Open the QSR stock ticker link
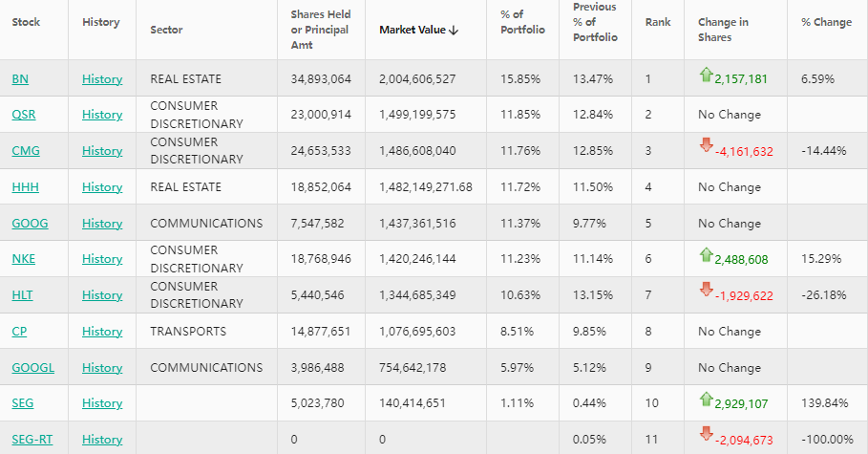The width and height of the screenshot is (868, 454). tap(24, 115)
